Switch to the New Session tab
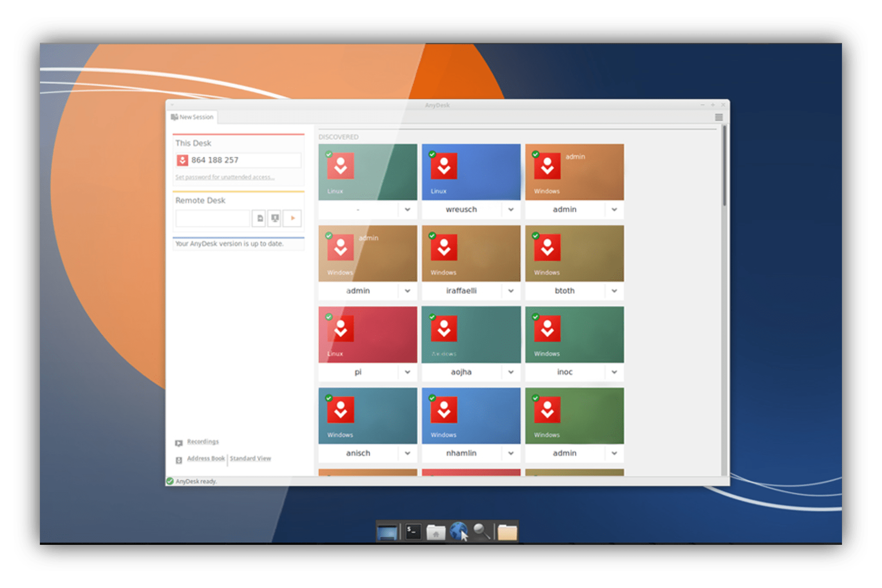 click(193, 117)
